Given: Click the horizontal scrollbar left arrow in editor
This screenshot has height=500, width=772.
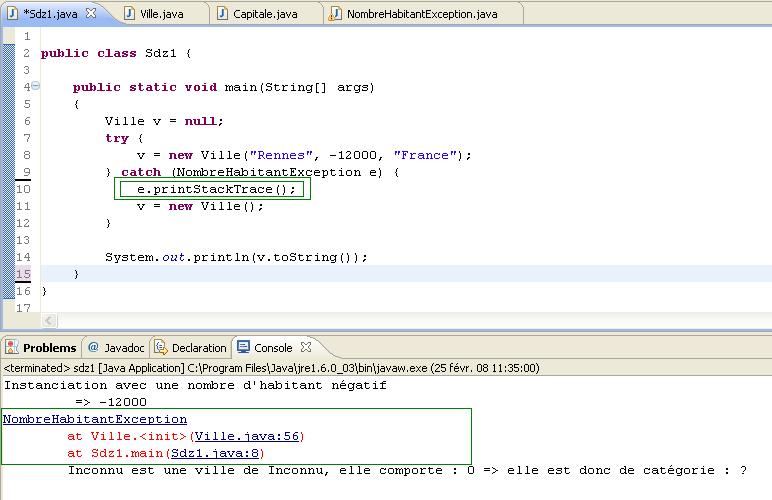Looking at the screenshot, I should [49, 321].
